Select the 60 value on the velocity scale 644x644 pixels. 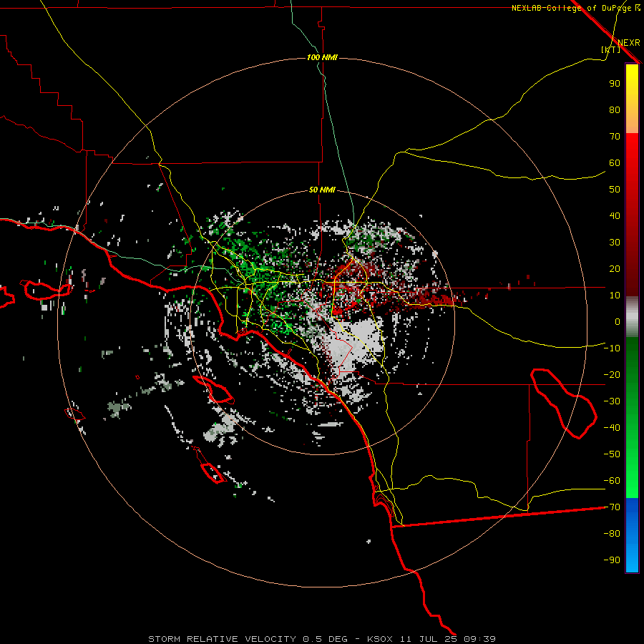pos(615,162)
